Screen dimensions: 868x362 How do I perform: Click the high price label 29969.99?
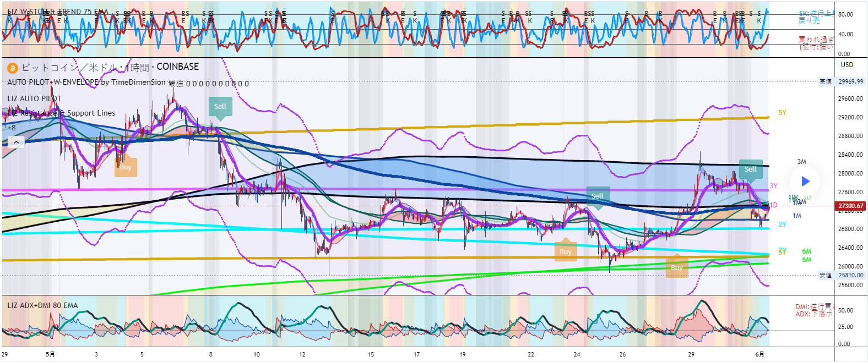[850, 81]
